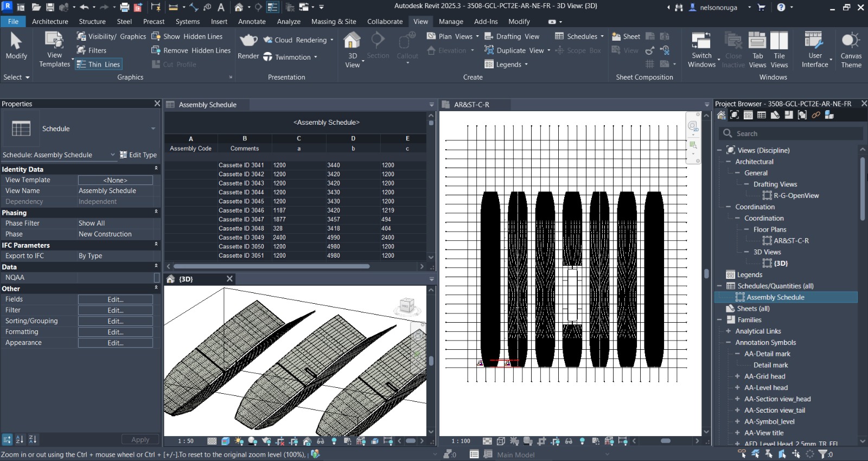Viewport: 868px width, 461px height.
Task: Select AA-Section view_head in Project Browser
Action: coord(777,399)
